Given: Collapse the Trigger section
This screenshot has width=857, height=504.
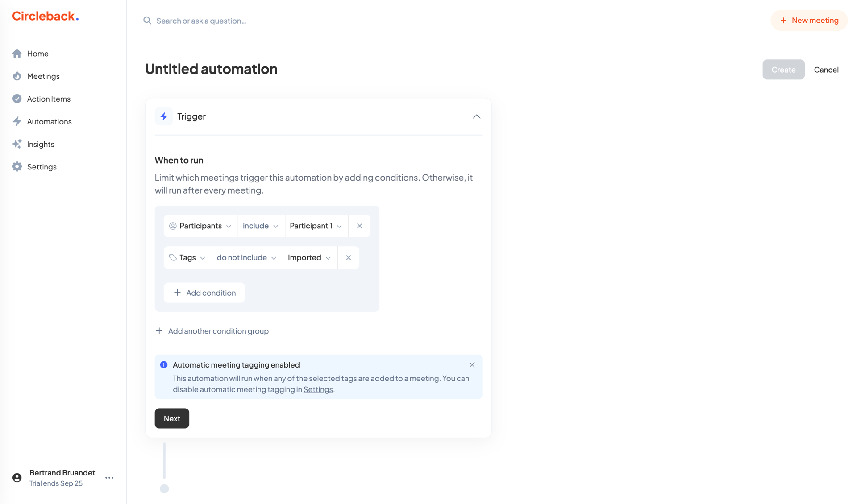Looking at the screenshot, I should tap(476, 116).
